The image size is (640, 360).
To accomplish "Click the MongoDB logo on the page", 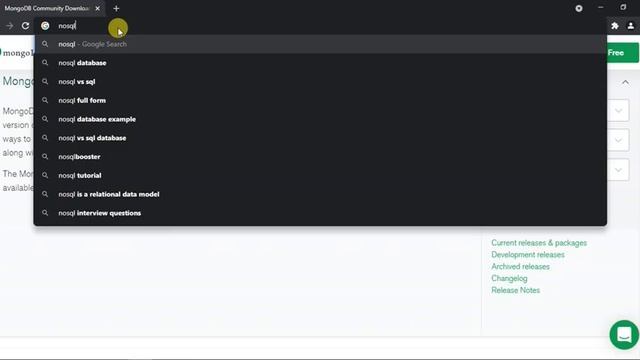I will (x=16, y=53).
